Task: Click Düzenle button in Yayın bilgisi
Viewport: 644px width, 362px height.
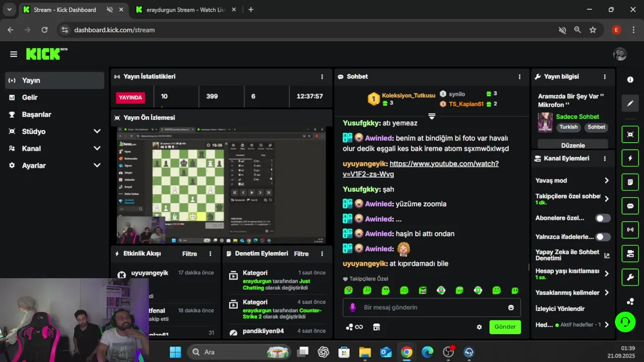Action: (573, 145)
